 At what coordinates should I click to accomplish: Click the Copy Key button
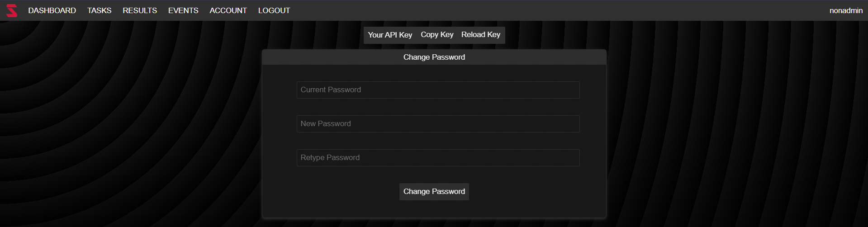click(437, 35)
